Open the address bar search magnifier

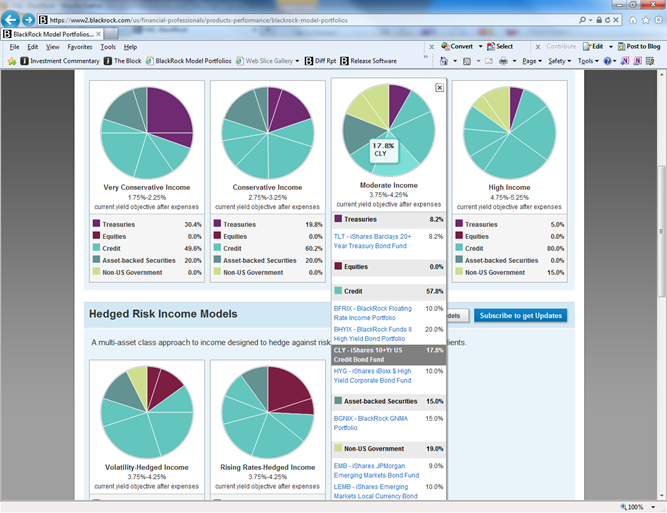click(582, 20)
